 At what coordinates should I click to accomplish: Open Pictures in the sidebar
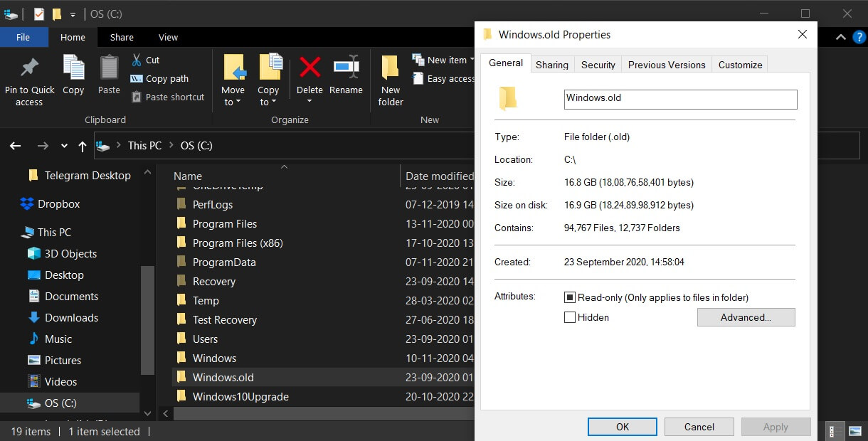[x=63, y=360]
